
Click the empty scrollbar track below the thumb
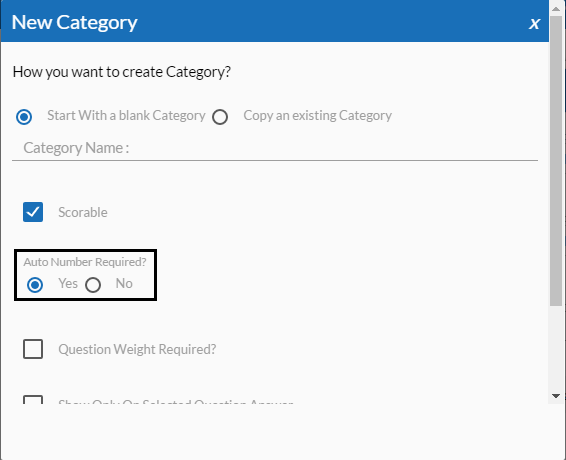[x=556, y=348]
